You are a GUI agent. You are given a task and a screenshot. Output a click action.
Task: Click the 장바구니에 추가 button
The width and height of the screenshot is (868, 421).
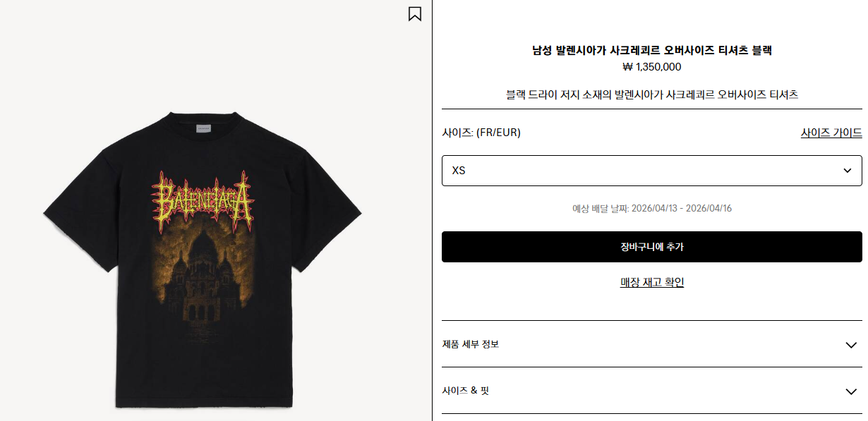click(x=651, y=247)
